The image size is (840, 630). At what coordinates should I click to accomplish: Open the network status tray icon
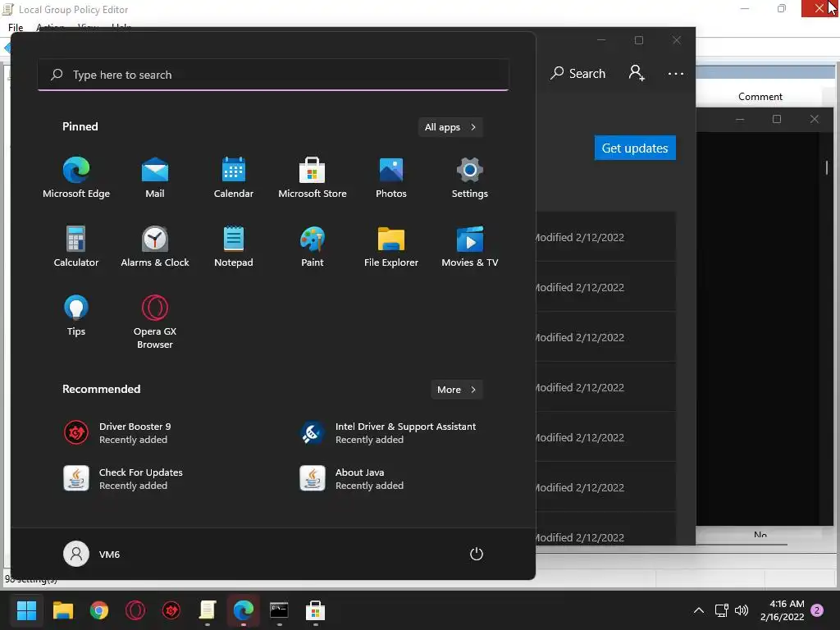tap(721, 610)
